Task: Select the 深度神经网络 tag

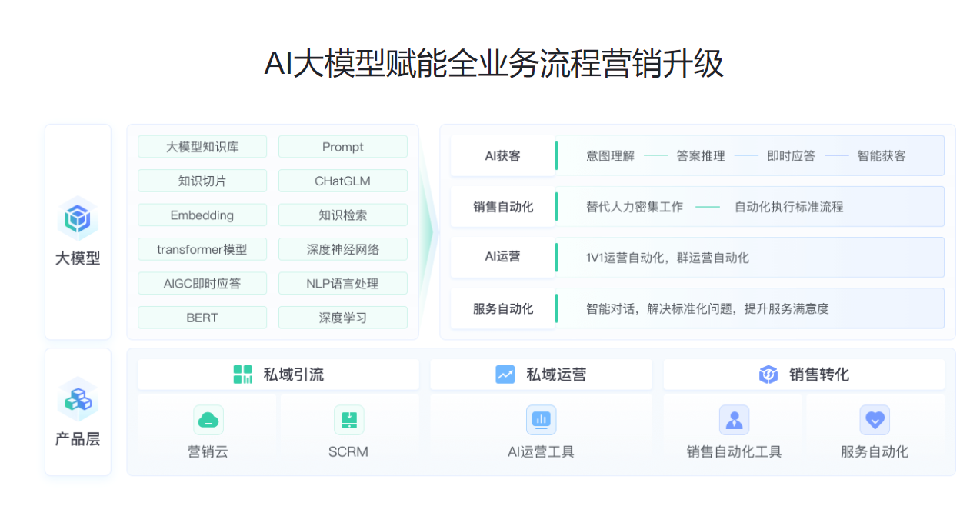Action: coord(343,249)
